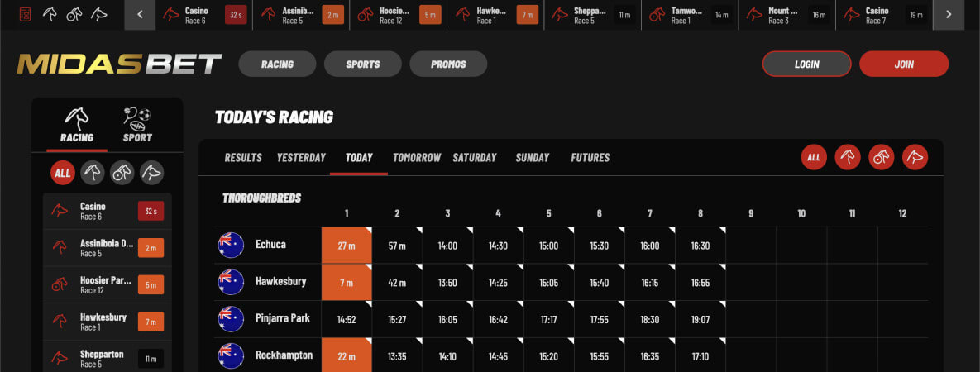Select Echuca race 1 cell showing 27 m

347,245
